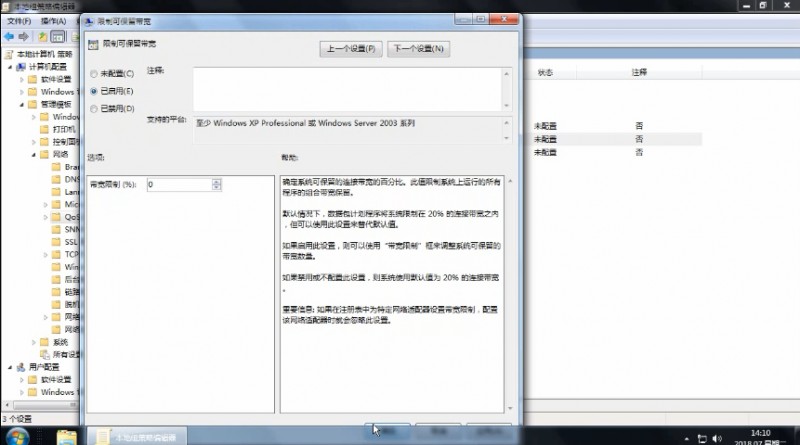Click the 3 个设置 status bar text
800x445 pixels.
coord(17,419)
